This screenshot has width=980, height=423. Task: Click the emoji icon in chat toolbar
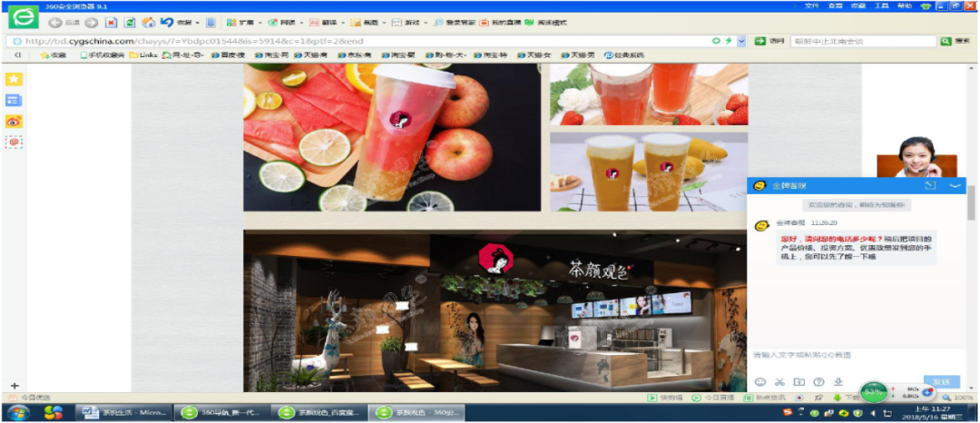pos(759,381)
